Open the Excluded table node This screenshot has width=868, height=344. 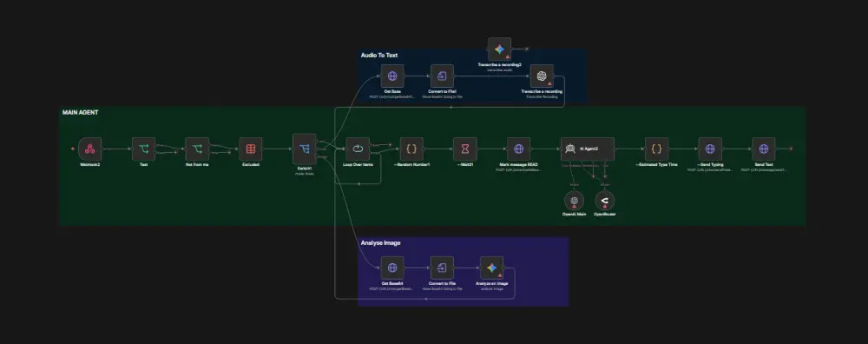[250, 149]
